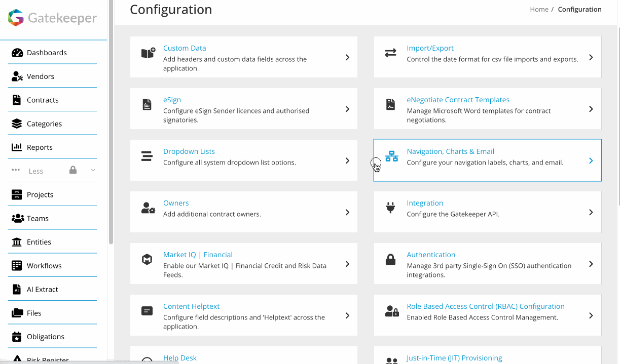Click the Integration plug icon
The image size is (620, 364).
(x=390, y=208)
